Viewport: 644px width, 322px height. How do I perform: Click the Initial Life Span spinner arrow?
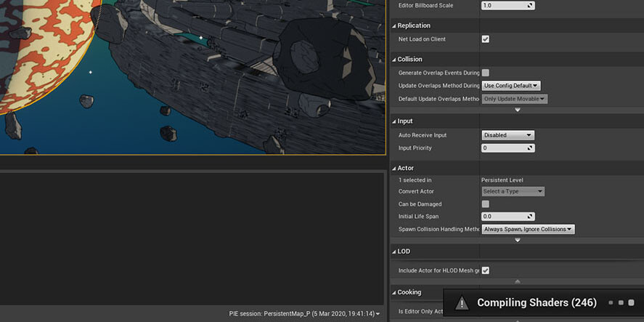click(530, 217)
